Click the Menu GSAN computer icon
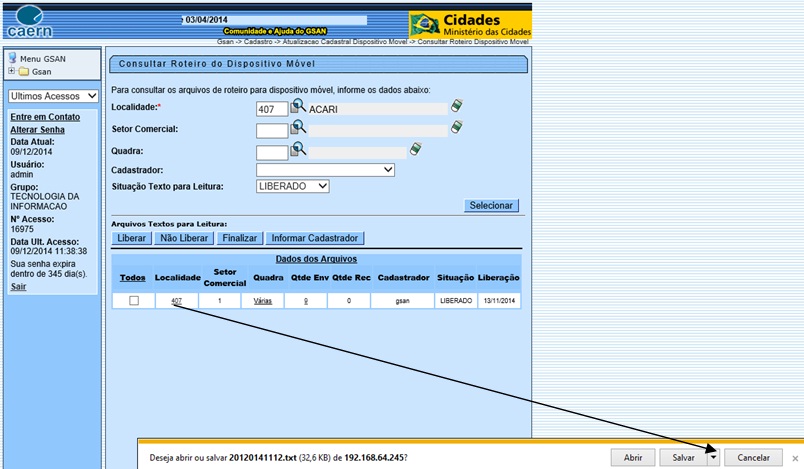 (x=12, y=58)
